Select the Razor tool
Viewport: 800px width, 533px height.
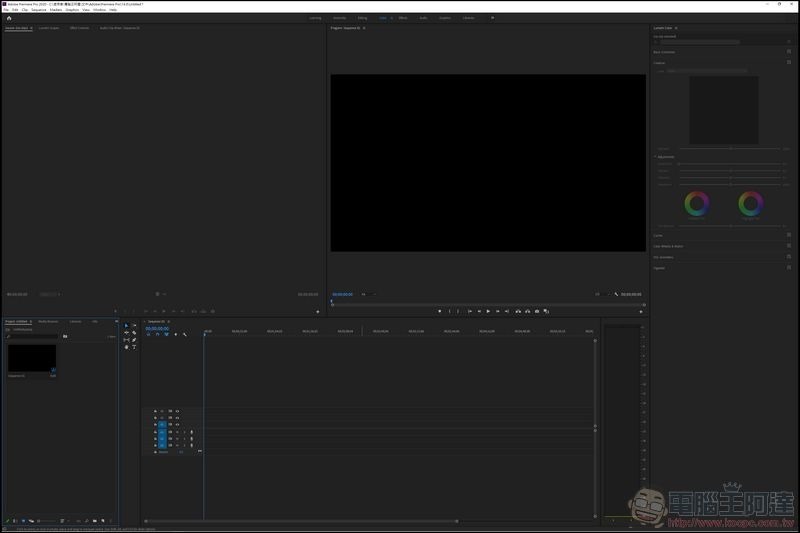point(134,333)
